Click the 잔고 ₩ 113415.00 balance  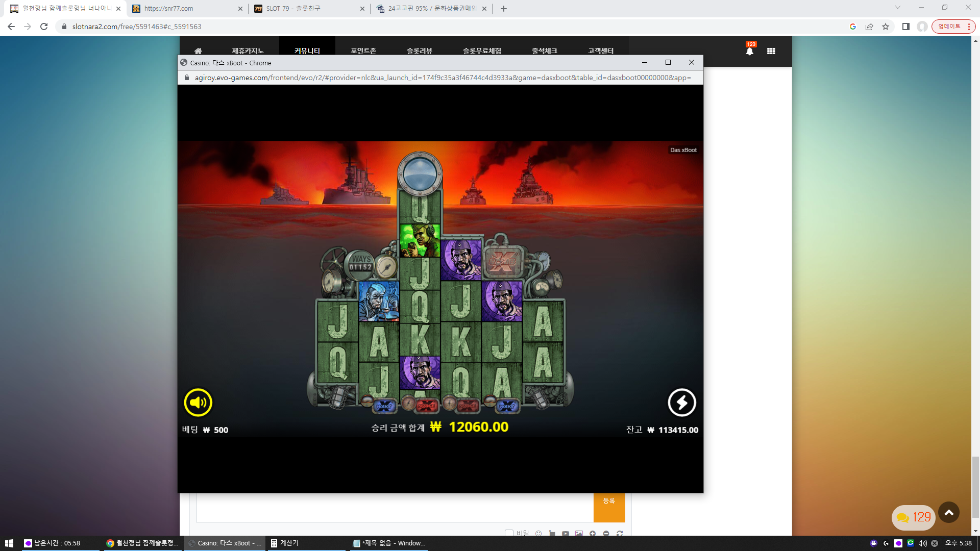[x=662, y=430]
